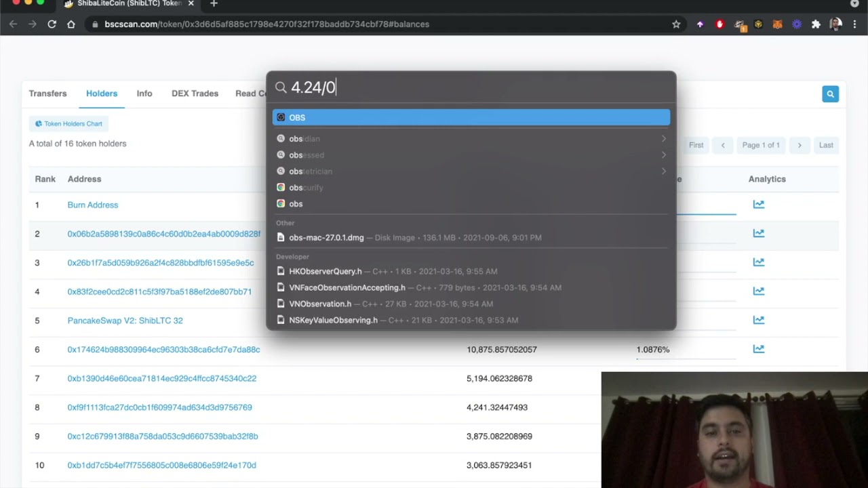Expand the arrow beside 'obsessed' suggestion
The height and width of the screenshot is (488, 868).
pyautogui.click(x=664, y=155)
